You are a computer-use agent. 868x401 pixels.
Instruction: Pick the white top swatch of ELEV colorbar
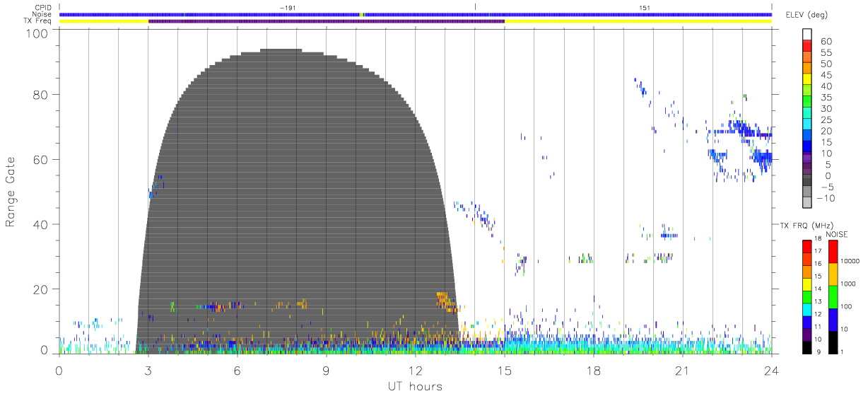pyautogui.click(x=807, y=34)
